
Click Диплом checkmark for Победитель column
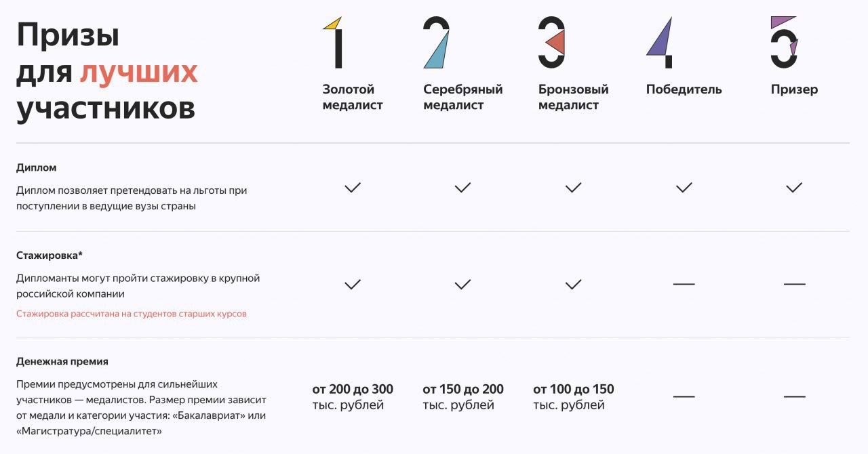click(684, 188)
